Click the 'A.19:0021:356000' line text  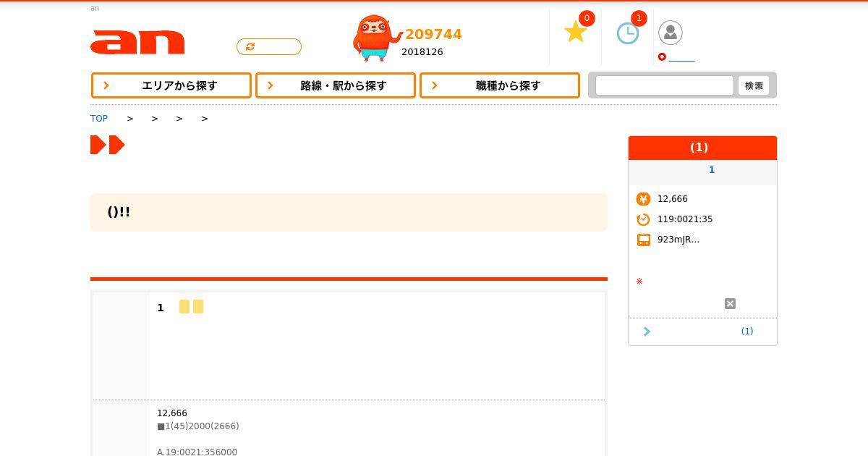click(197, 452)
